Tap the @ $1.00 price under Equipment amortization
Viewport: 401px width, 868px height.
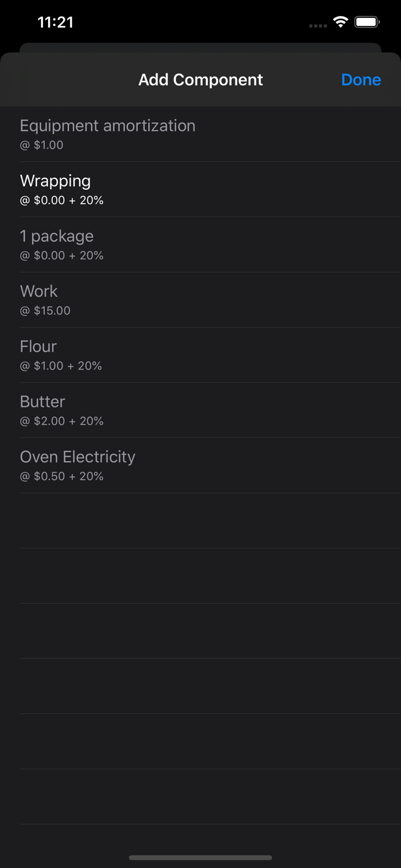[x=42, y=145]
